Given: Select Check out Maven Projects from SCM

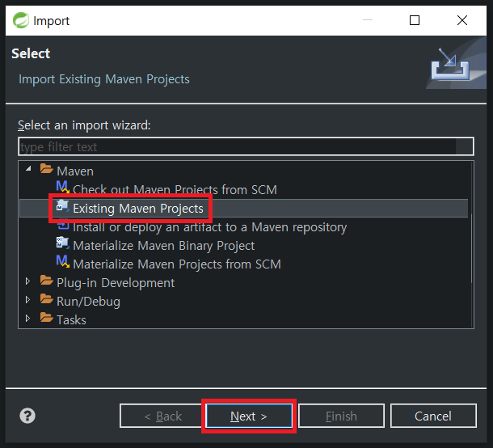Looking at the screenshot, I should coord(175,190).
